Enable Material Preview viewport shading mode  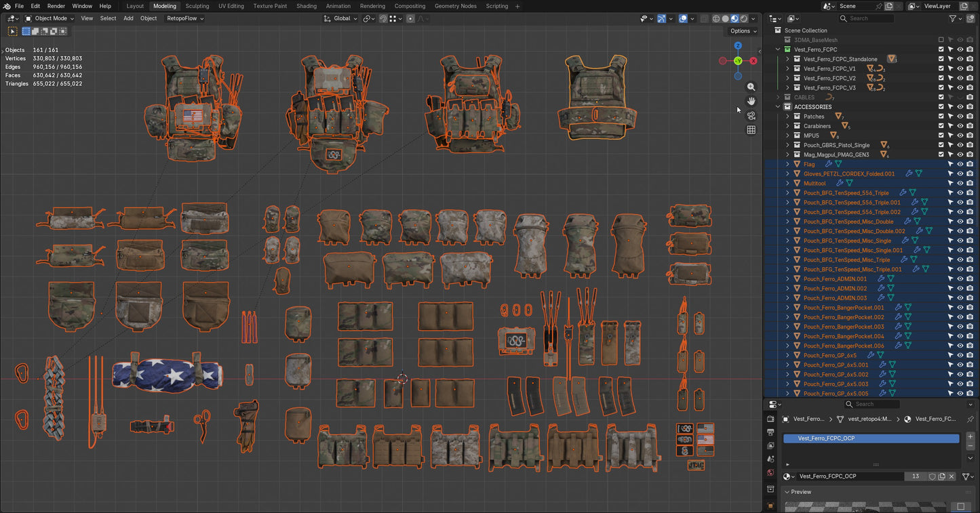pyautogui.click(x=734, y=18)
